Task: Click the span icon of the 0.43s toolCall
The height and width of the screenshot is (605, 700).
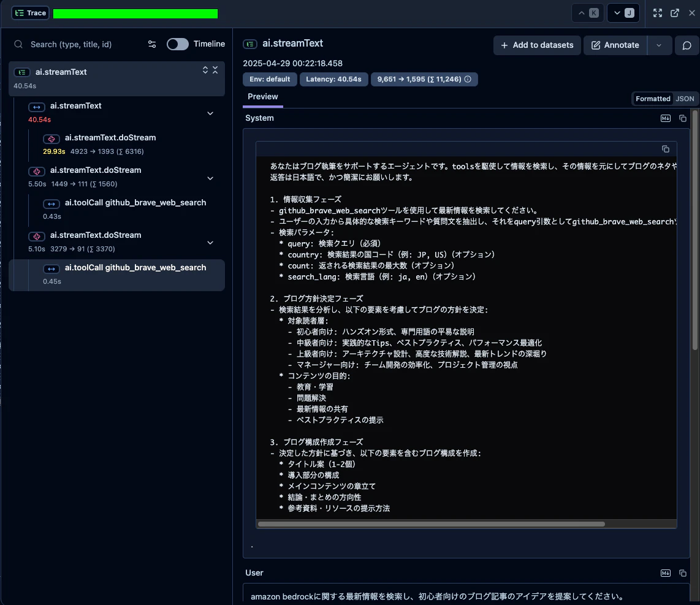Action: (51, 204)
